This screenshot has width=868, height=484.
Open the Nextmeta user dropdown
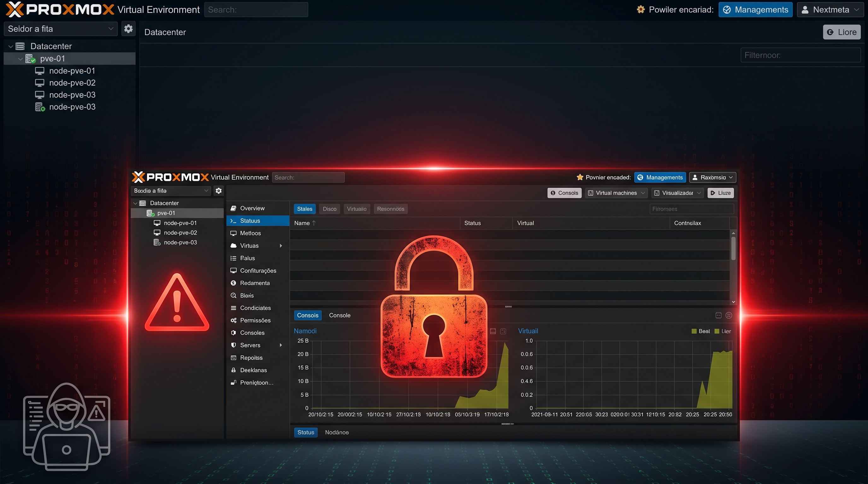click(831, 9)
